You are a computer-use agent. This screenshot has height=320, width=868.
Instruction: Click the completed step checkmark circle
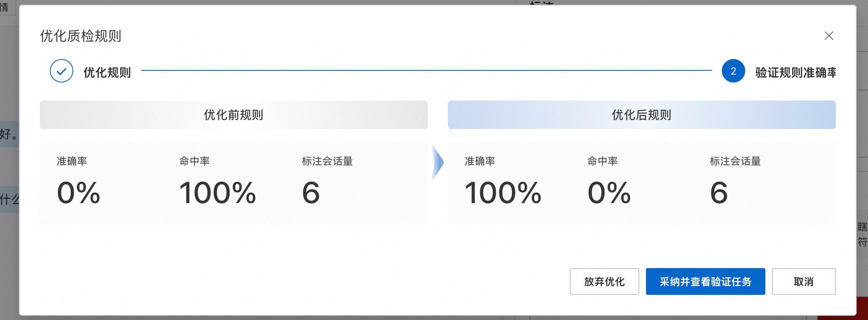[x=62, y=71]
